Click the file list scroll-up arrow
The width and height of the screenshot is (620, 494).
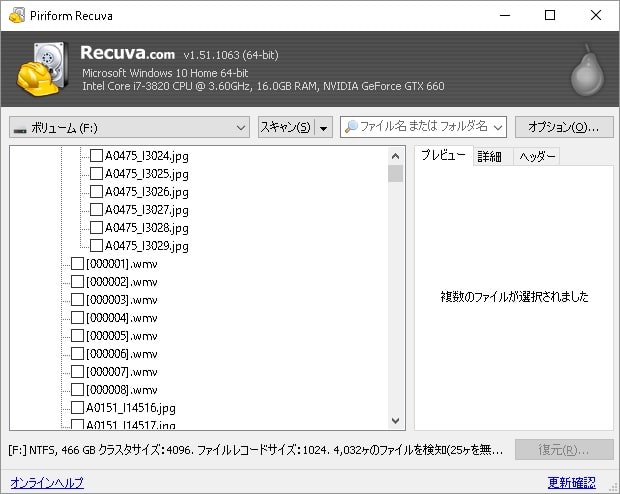pyautogui.click(x=395, y=156)
